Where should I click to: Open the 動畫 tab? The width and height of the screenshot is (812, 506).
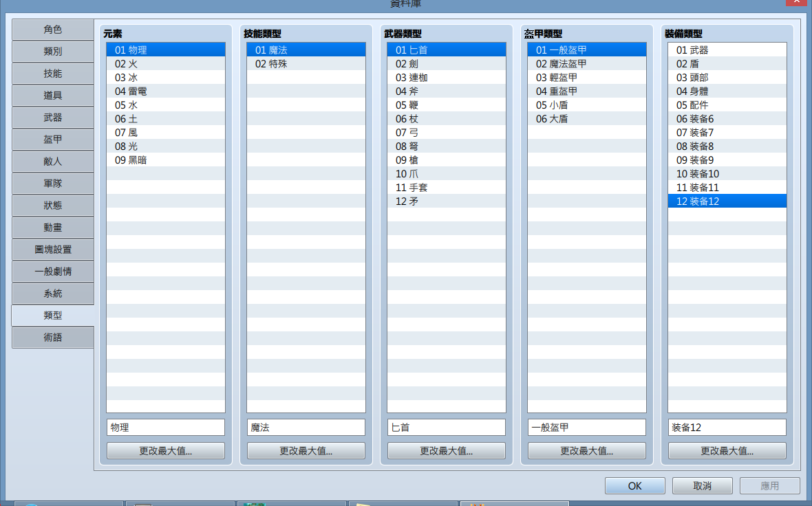coord(53,227)
